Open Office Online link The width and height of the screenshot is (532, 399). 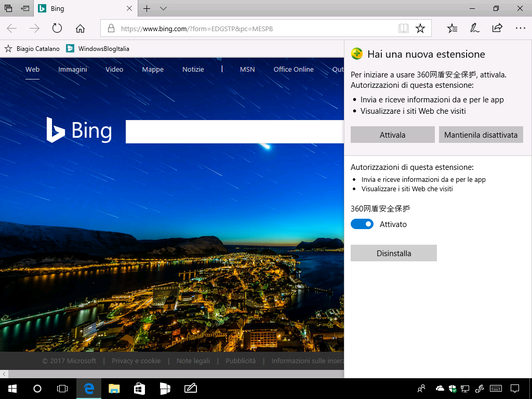pos(294,69)
